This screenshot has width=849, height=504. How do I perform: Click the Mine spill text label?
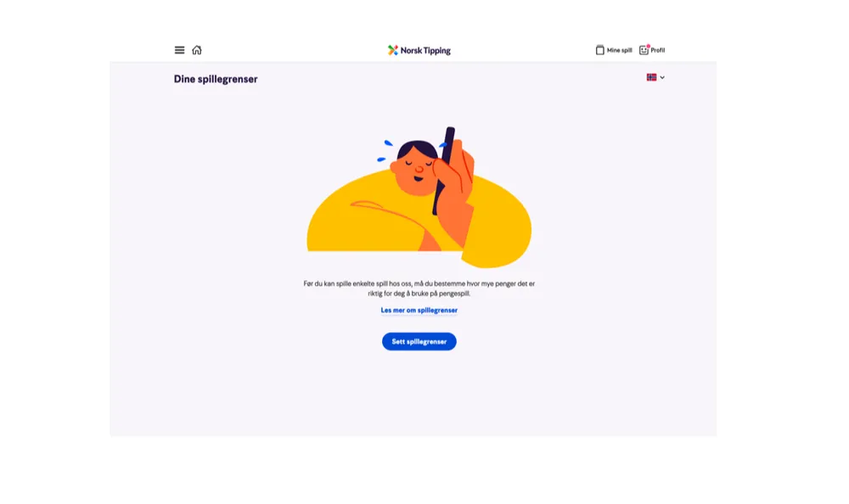point(620,50)
